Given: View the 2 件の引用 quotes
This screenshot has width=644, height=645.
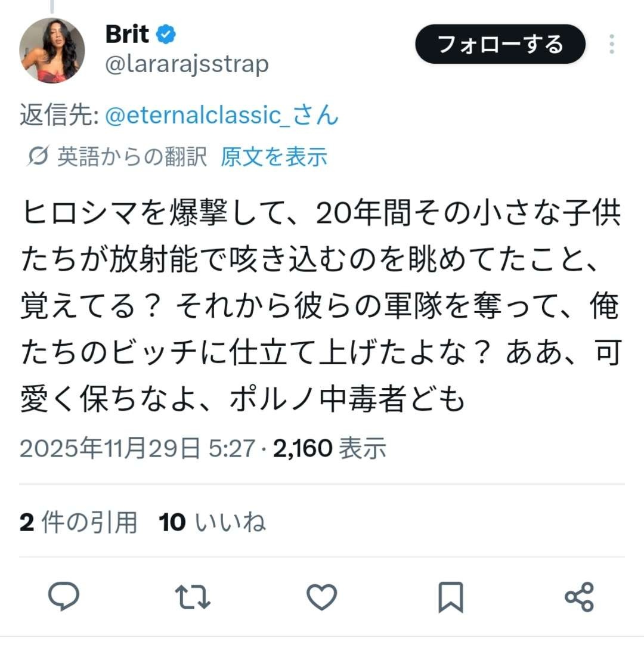Looking at the screenshot, I should [x=78, y=522].
